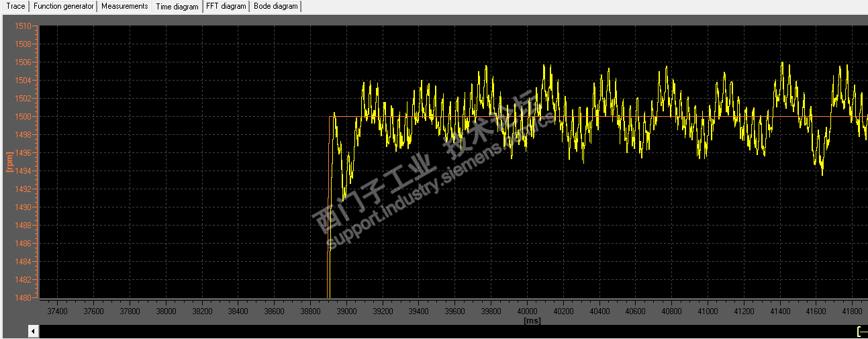868x339 pixels.
Task: Click the 1480 y-axis value
Action: pyautogui.click(x=23, y=298)
